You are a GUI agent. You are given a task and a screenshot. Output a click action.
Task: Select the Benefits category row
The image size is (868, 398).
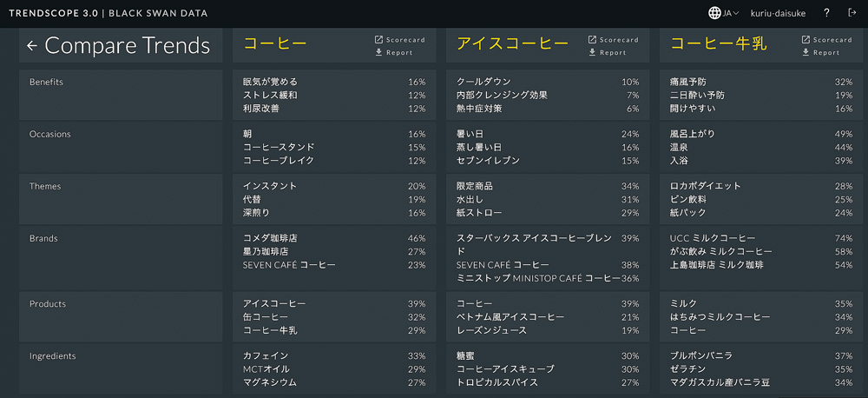click(x=121, y=95)
